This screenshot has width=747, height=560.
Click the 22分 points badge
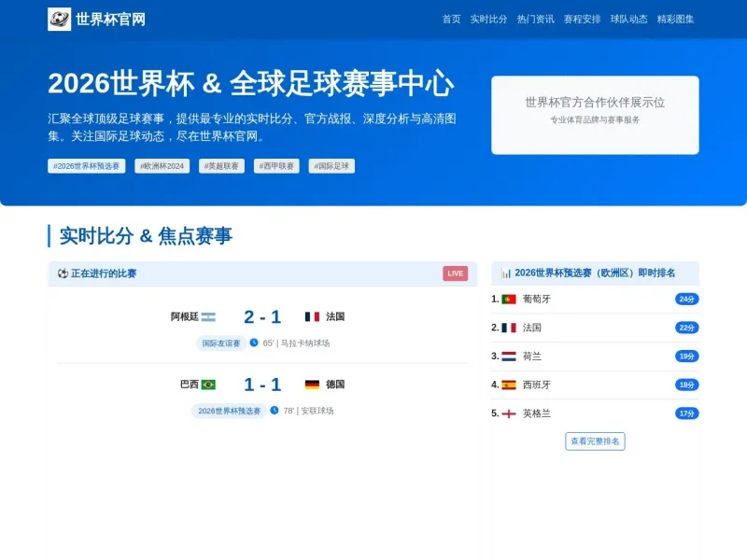tap(686, 328)
